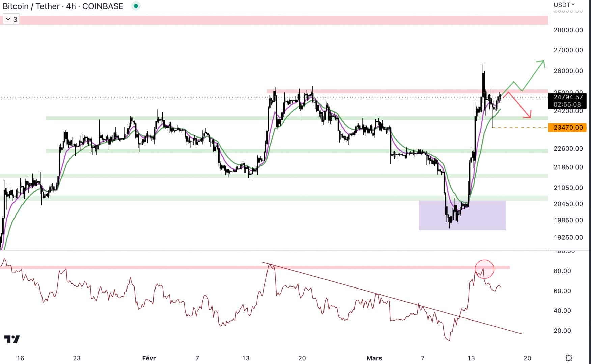Click the 27000.00 price axis label

coord(568,50)
